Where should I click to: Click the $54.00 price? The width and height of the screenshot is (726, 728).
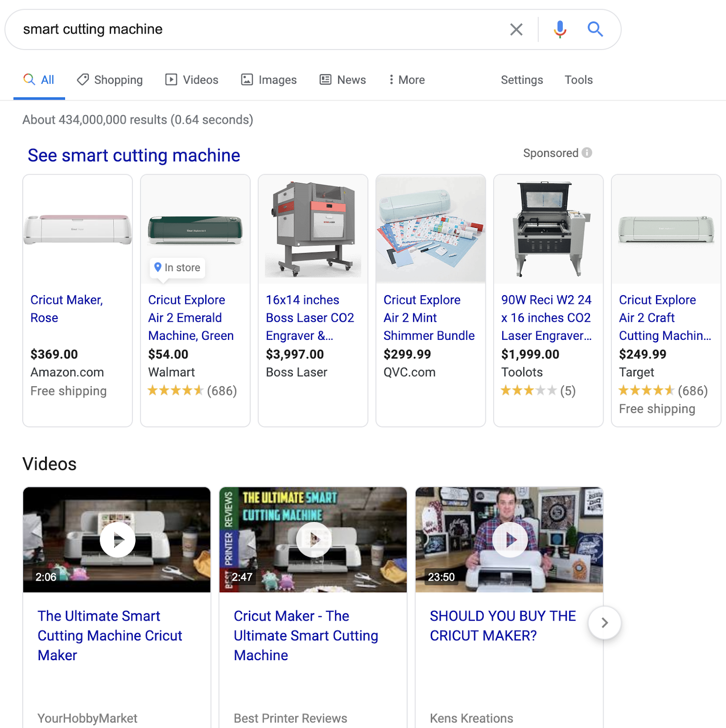[x=168, y=354]
